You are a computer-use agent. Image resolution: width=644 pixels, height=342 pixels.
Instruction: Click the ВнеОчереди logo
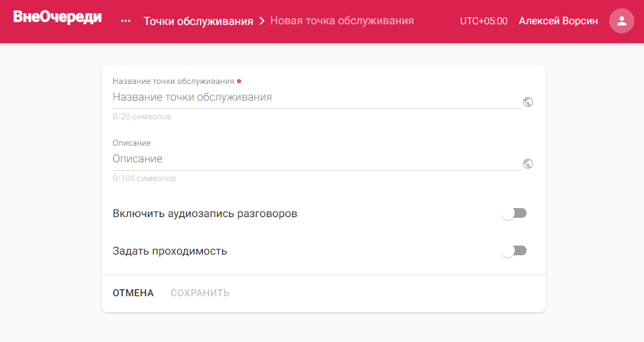58,17
